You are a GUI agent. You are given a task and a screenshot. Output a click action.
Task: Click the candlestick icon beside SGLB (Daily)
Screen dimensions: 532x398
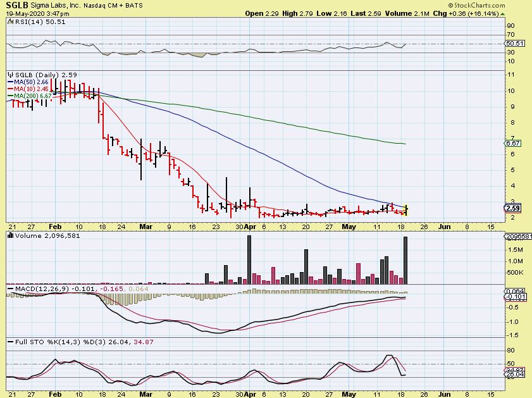coord(11,75)
